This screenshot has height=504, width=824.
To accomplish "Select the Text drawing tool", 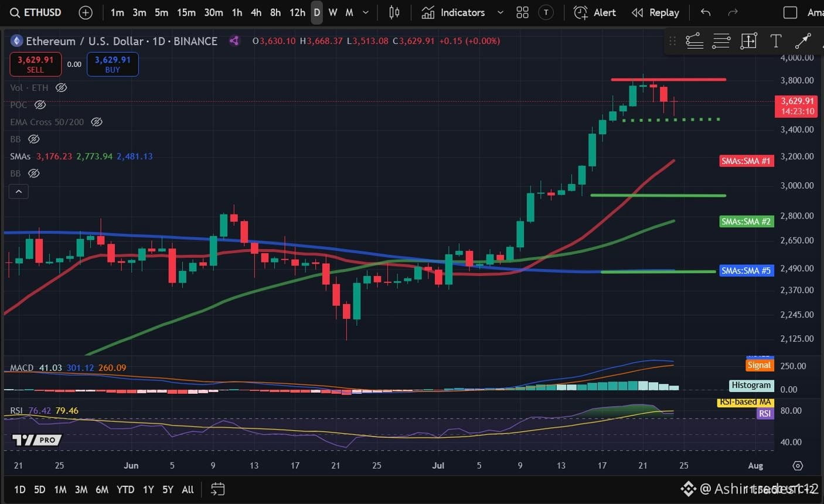I will tap(775, 41).
